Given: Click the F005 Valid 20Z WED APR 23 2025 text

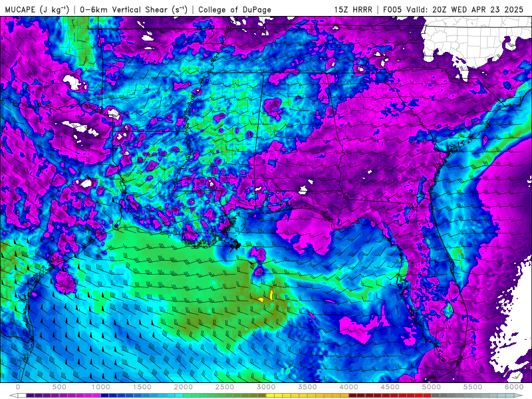Looking at the screenshot, I should tap(453, 10).
